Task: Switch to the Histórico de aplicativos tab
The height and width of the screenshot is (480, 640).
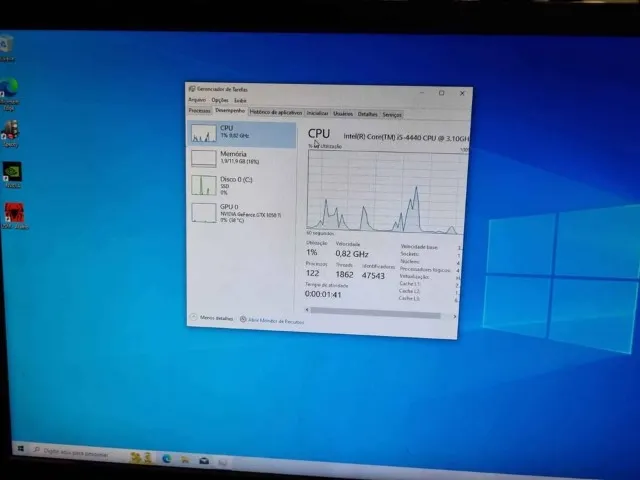Action: [276, 112]
